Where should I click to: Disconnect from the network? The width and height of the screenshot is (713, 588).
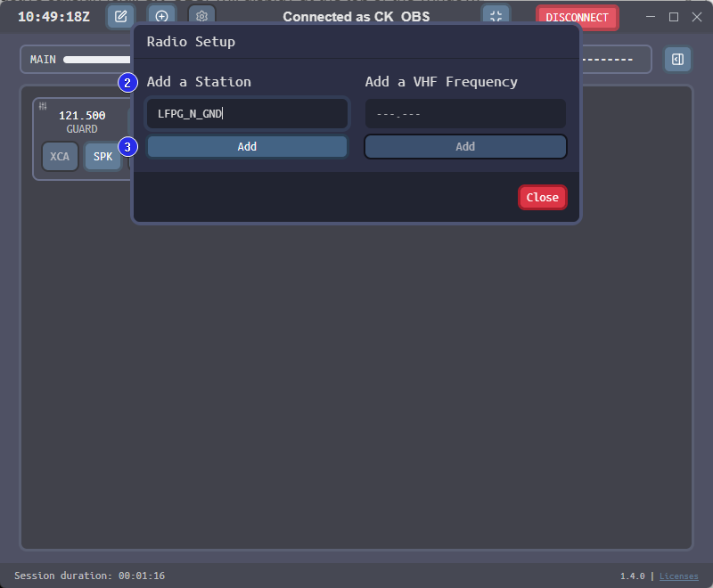(577, 18)
